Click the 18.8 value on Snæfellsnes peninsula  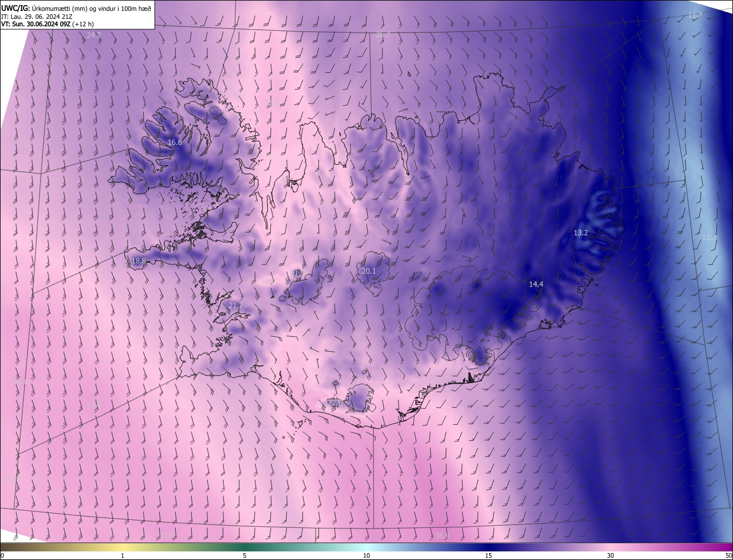tap(139, 261)
